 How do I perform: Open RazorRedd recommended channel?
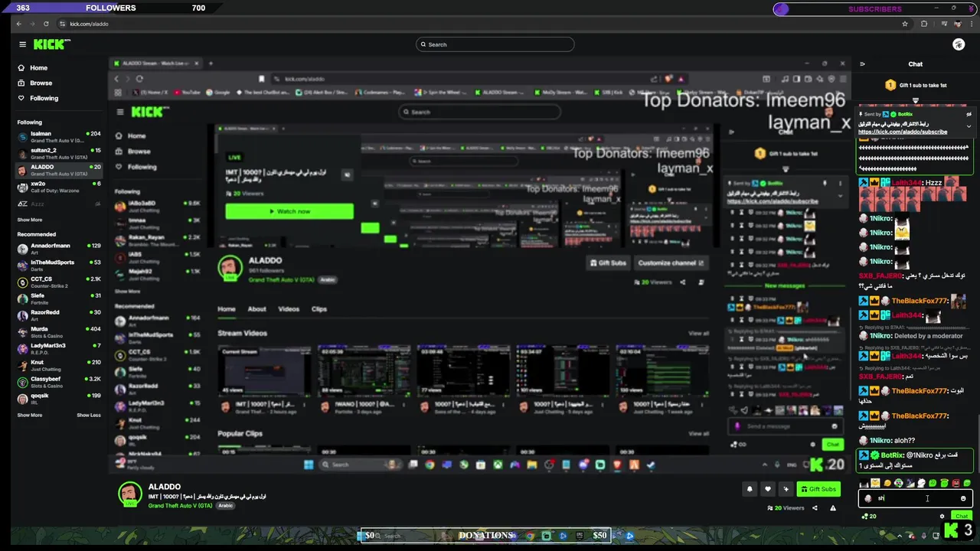60,315
